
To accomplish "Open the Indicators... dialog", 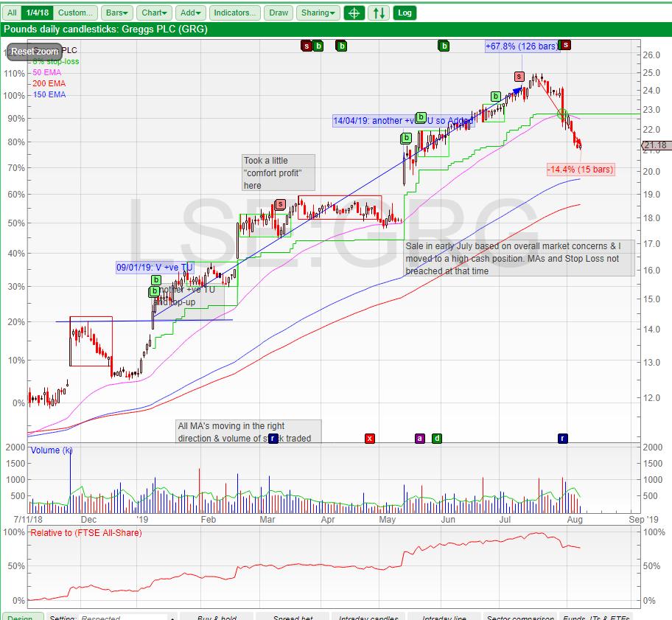I will 234,13.
